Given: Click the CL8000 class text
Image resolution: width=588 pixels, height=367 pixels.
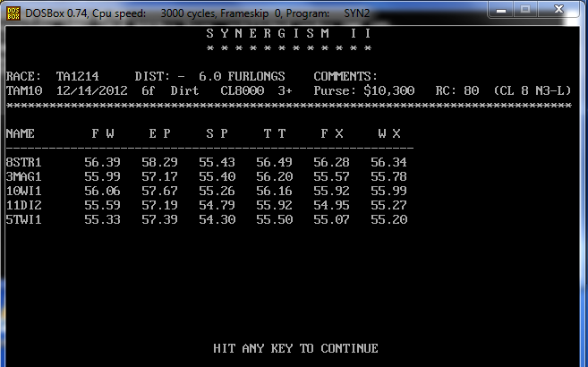Looking at the screenshot, I should (x=243, y=90).
